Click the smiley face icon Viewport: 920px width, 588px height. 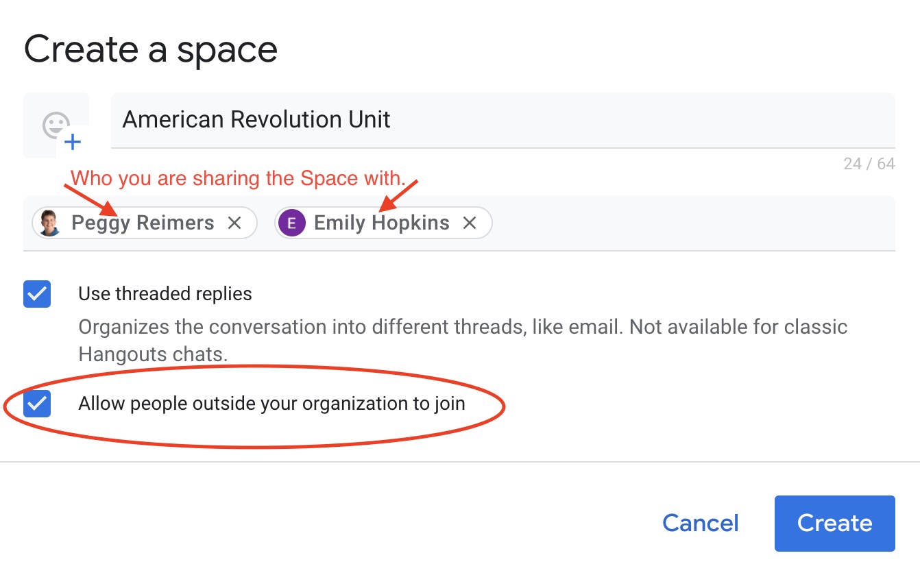[x=56, y=122]
